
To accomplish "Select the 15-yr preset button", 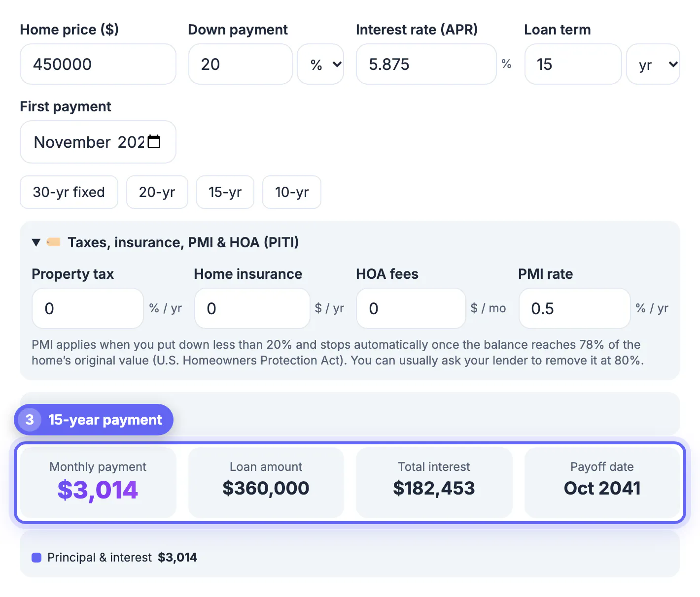I will 225,192.
